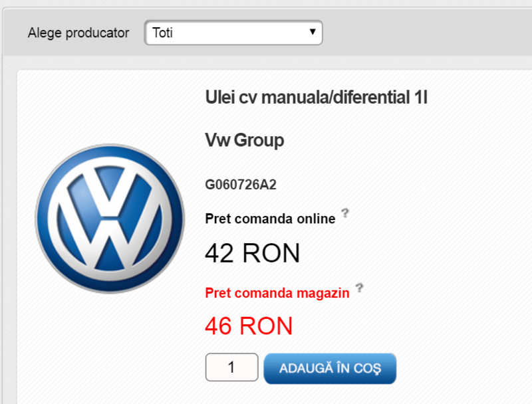Select the part code G060726A2

[241, 185]
